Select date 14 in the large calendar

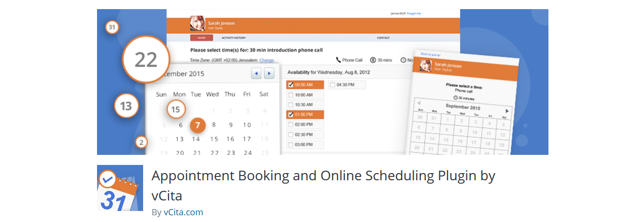(x=196, y=139)
